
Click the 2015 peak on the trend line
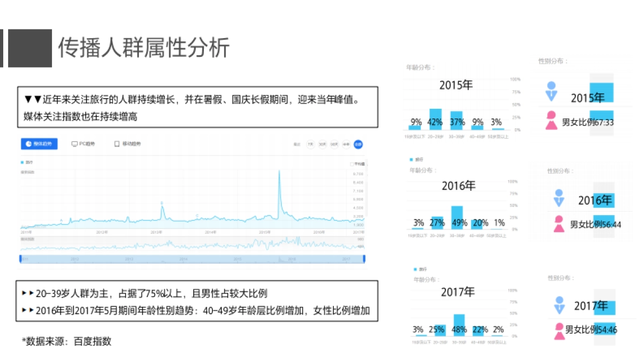pos(279,172)
